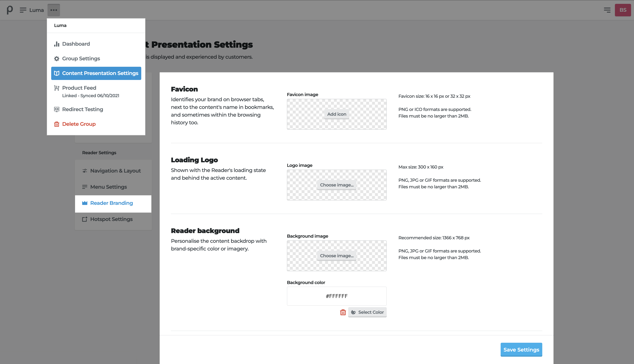Click the Add icon favicon button

pos(337,114)
